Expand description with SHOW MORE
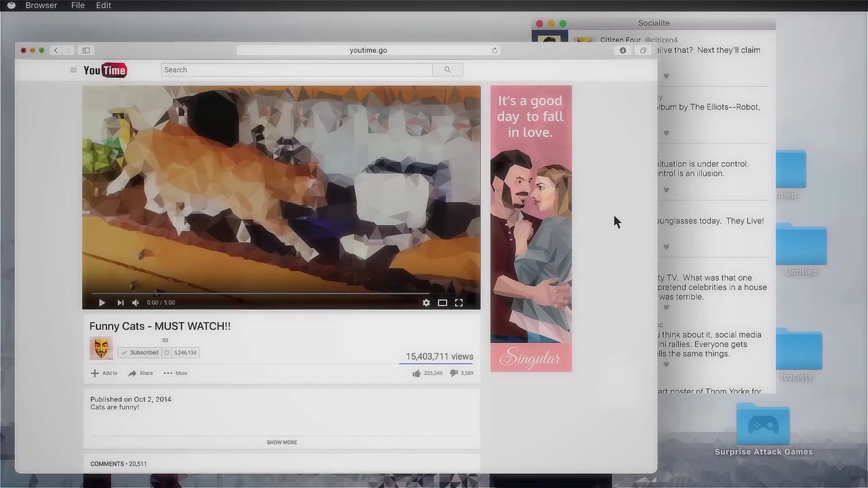868x488 pixels. [281, 442]
